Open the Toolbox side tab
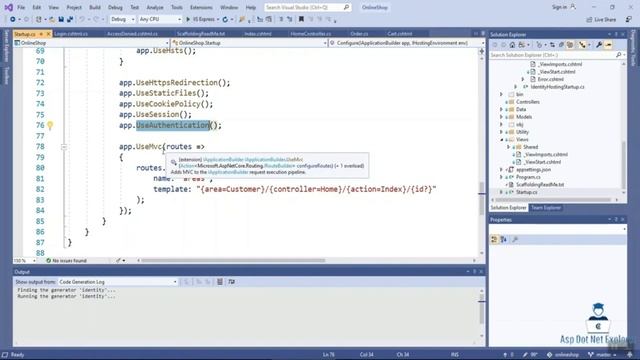The width and height of the screenshot is (640, 360). (x=6, y=76)
